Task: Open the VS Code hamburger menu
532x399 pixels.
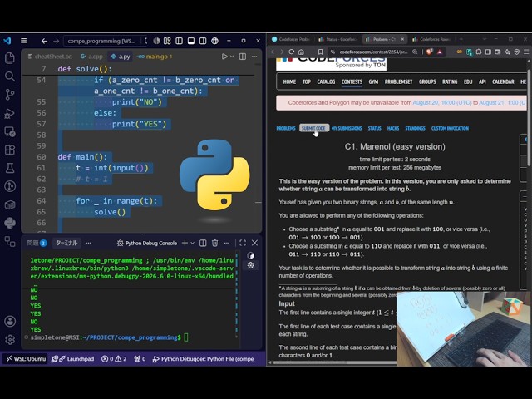Action: pos(24,41)
